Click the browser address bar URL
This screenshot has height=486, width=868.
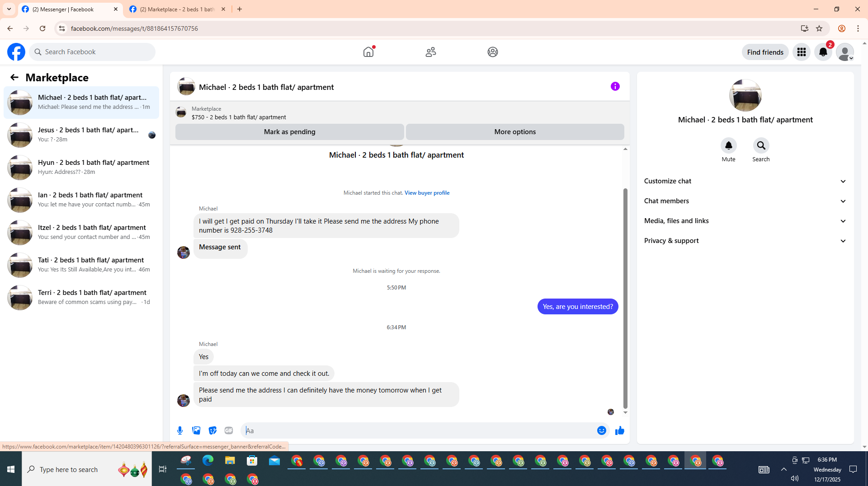(x=134, y=28)
